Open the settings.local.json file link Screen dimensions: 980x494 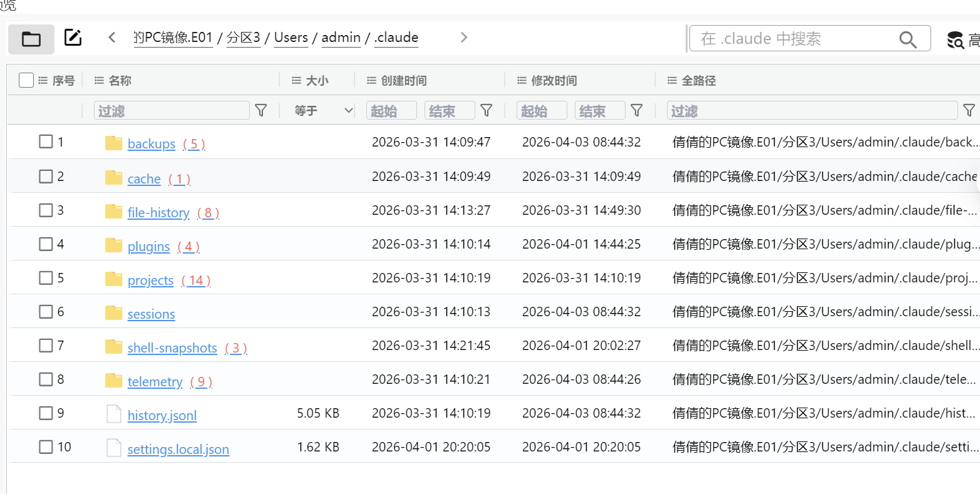(178, 450)
